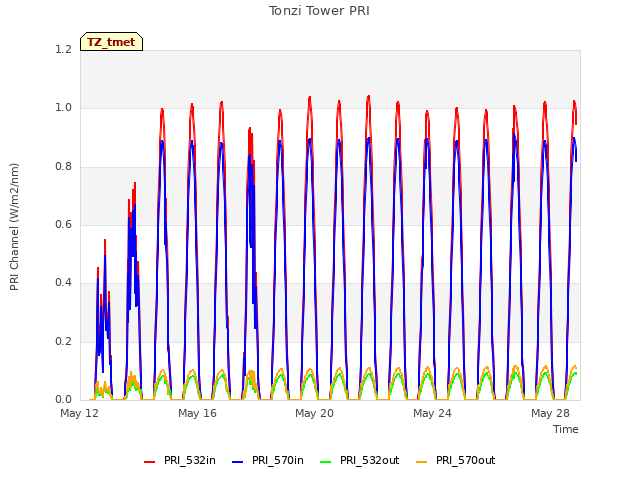The height and width of the screenshot is (480, 640).
Task: Click the May 20 x-axis label
Action: [x=315, y=413]
